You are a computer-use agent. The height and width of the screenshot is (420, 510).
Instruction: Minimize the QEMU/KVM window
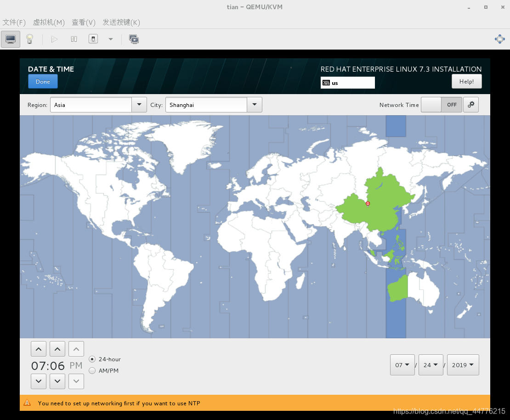click(469, 7)
